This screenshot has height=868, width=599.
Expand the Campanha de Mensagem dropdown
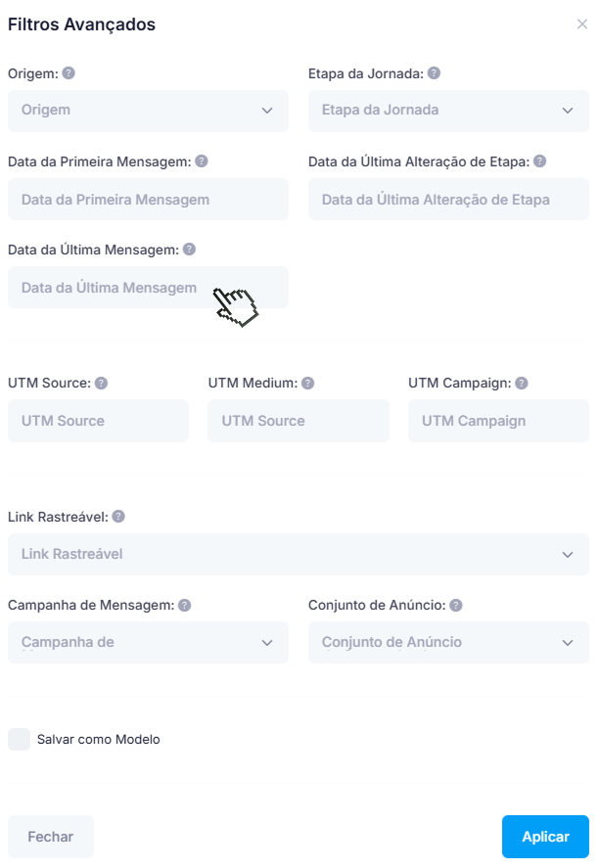click(148, 643)
